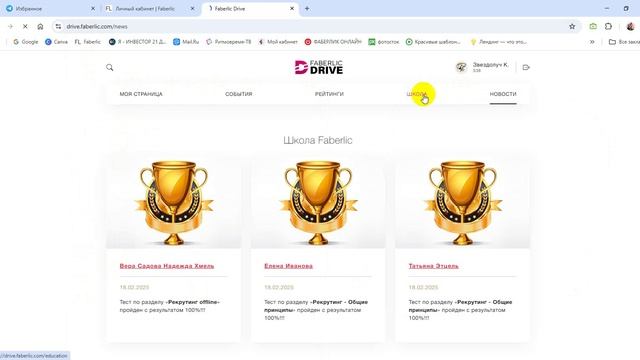Open the МОЯ СТРАНИЦА menu item
The height and width of the screenshot is (360, 640).
(141, 94)
